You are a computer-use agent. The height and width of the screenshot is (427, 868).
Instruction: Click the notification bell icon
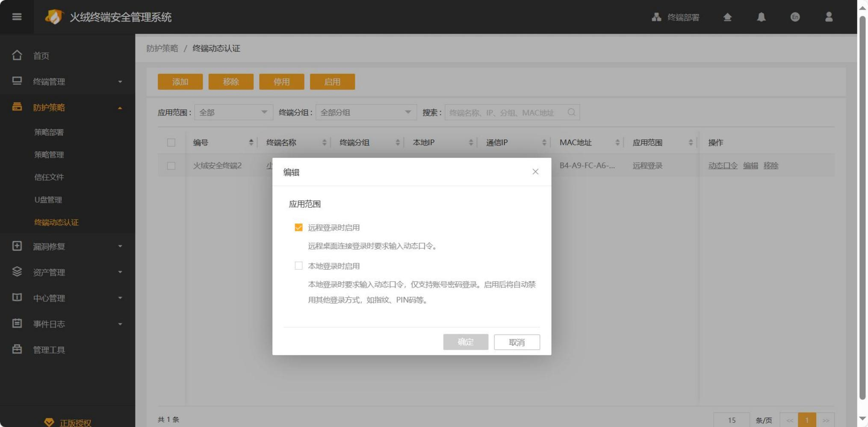[761, 17]
